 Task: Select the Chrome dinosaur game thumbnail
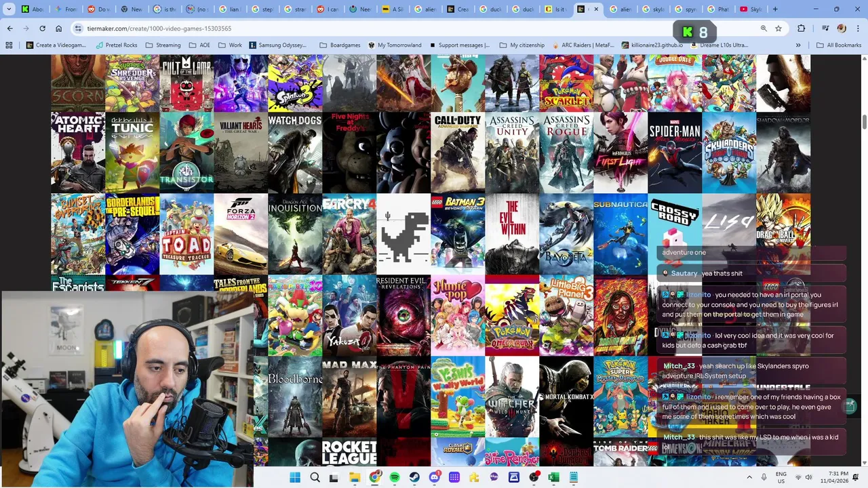403,234
